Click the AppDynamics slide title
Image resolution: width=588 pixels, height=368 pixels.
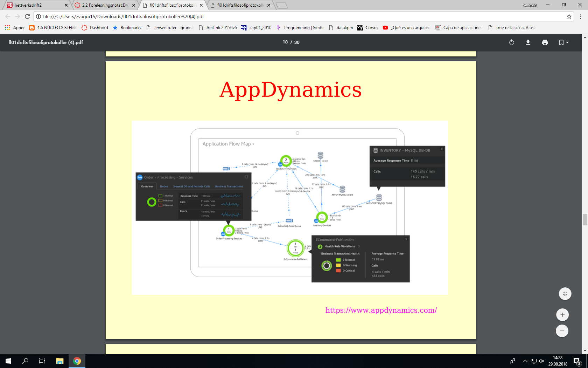click(x=290, y=90)
